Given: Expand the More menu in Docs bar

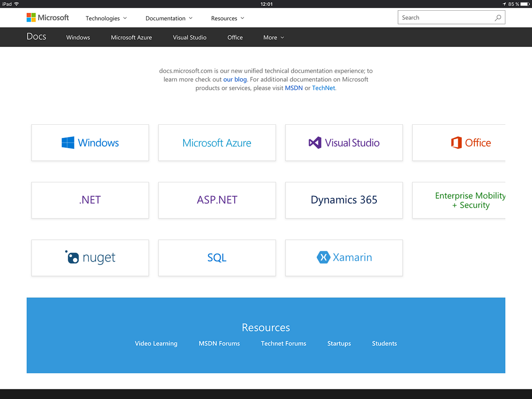Looking at the screenshot, I should 273,37.
